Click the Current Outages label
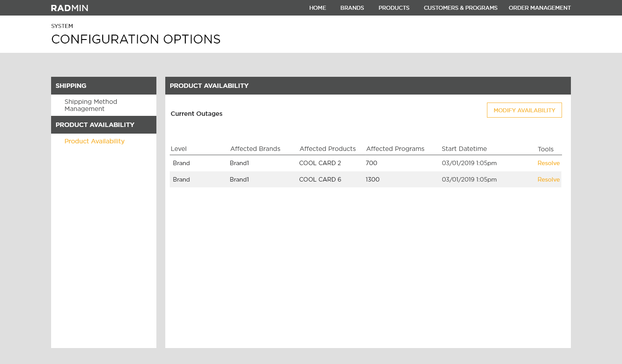The image size is (622, 364). click(x=196, y=114)
